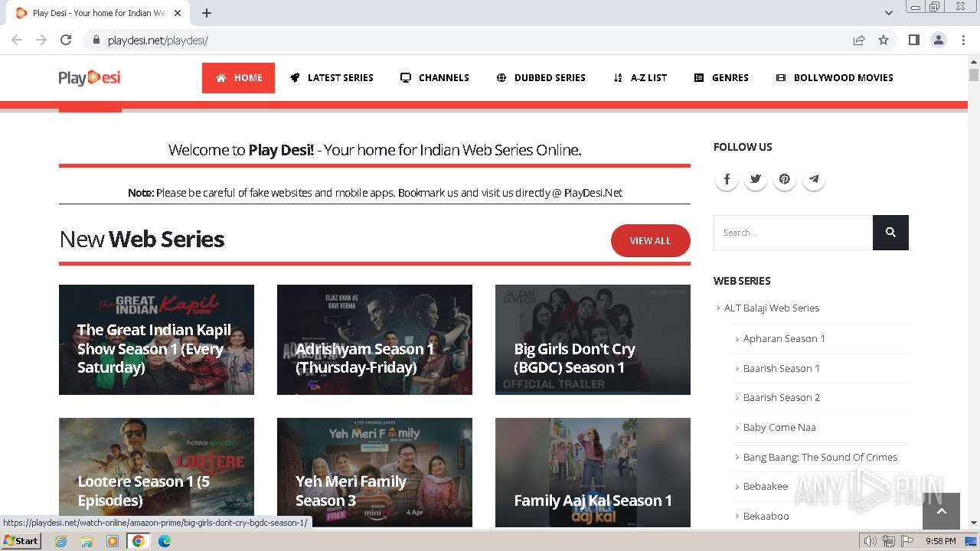Open Baarish Season 1 link

[x=782, y=368]
